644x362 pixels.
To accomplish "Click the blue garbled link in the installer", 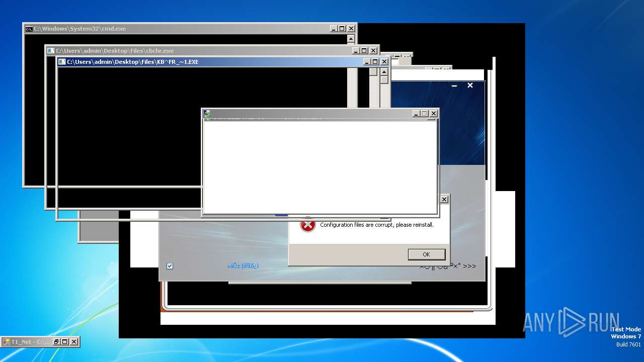I will (243, 266).
